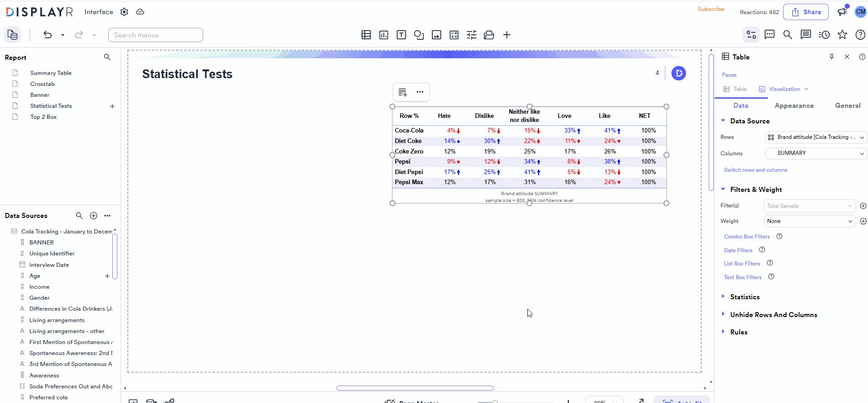Toggle the report pages panel button
This screenshot has height=403, width=868.
pos(13,35)
